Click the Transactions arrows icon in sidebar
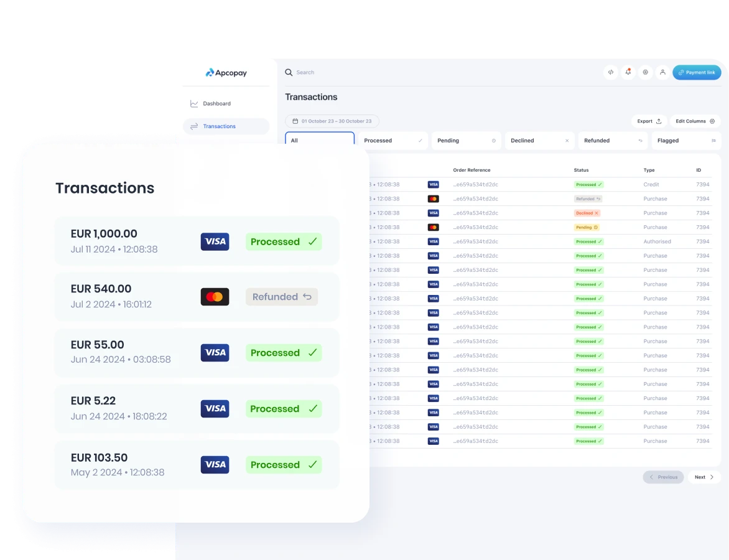Screen dimensions: 729x560 tap(194, 126)
